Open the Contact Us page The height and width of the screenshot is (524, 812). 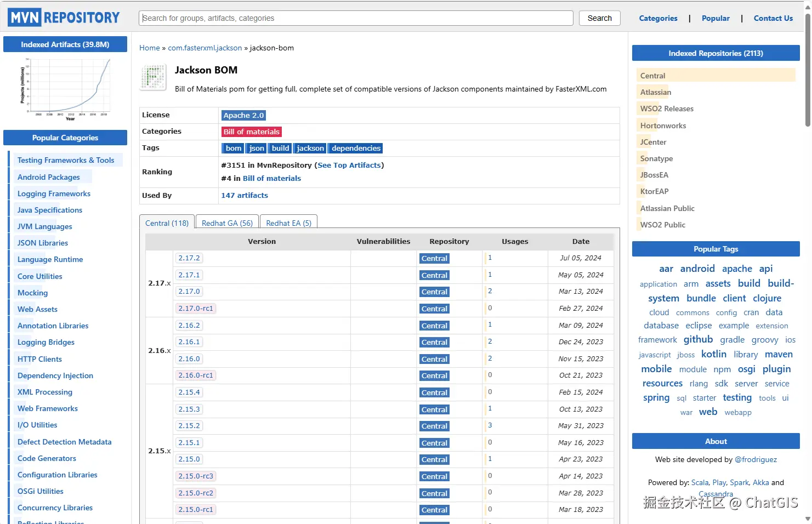click(773, 18)
